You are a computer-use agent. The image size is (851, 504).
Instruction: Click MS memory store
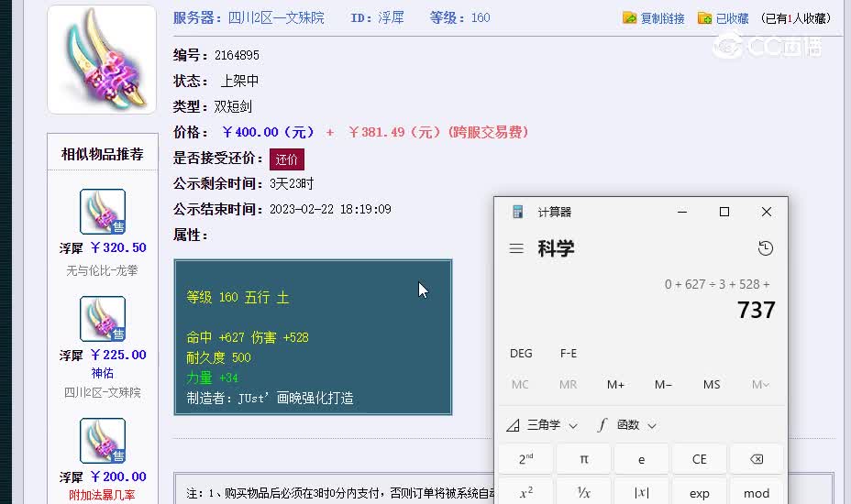coord(712,385)
